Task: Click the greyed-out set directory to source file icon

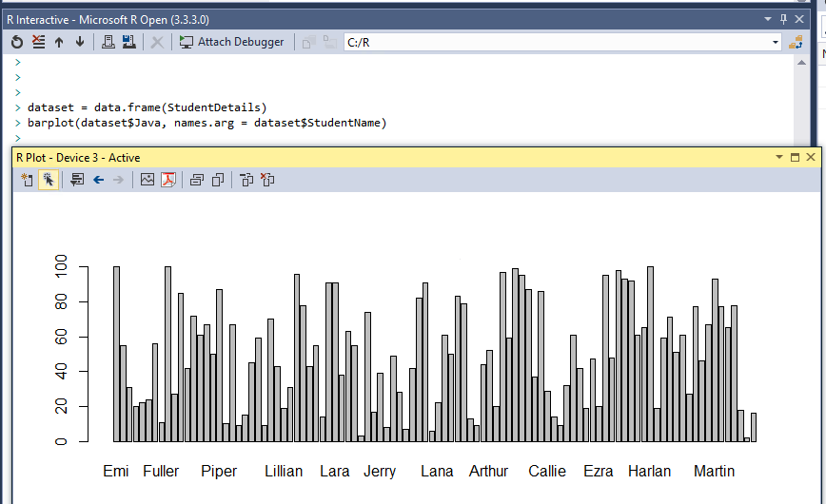Action: [309, 42]
